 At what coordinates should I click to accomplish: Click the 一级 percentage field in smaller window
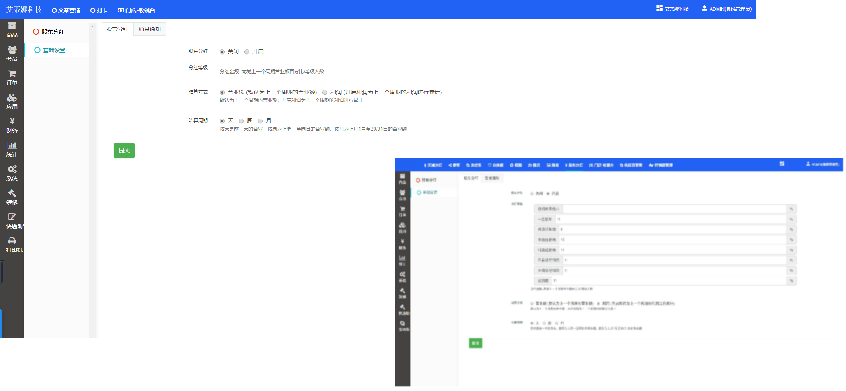pos(671,219)
